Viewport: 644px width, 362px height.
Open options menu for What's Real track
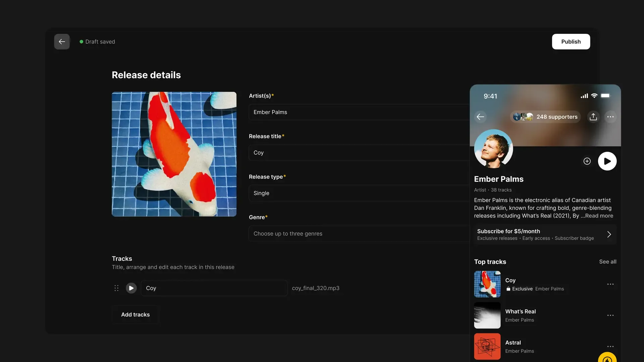[610, 315]
